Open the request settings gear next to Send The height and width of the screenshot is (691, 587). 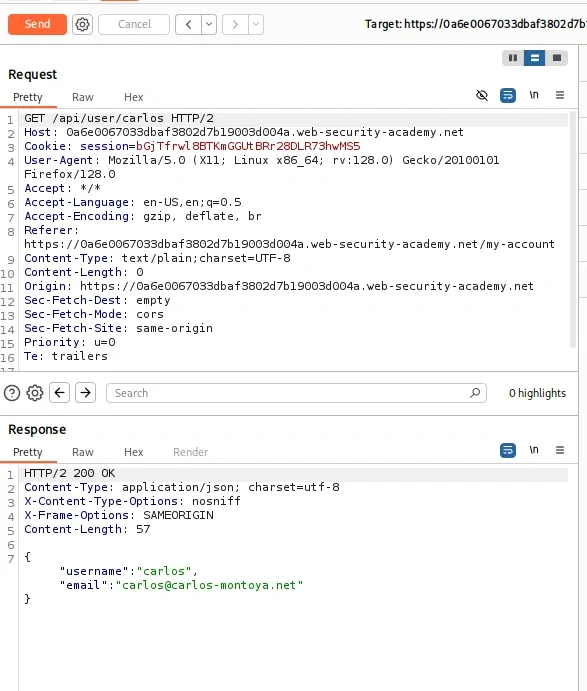pos(82,24)
